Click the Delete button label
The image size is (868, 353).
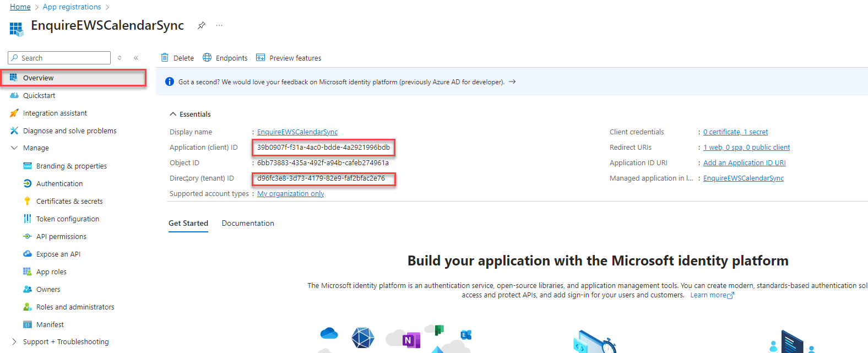pos(183,58)
